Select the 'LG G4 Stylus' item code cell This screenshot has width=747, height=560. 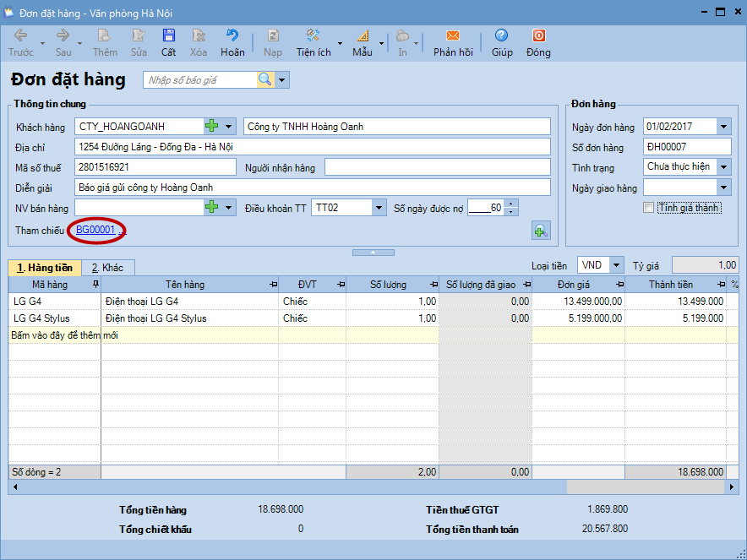55,318
